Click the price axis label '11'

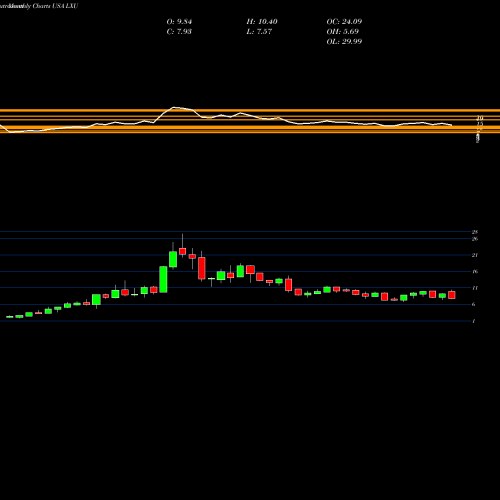(x=475, y=288)
